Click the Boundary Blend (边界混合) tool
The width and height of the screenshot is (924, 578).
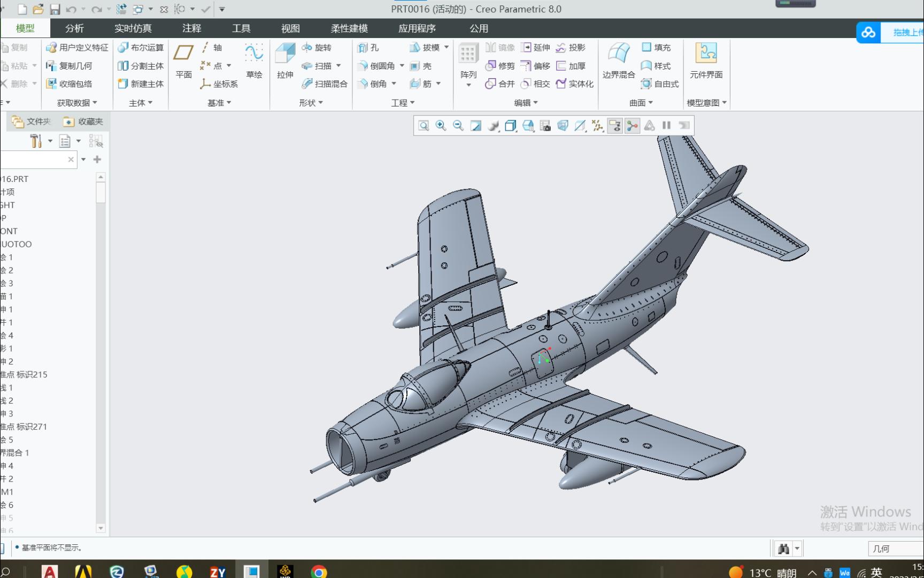[619, 61]
